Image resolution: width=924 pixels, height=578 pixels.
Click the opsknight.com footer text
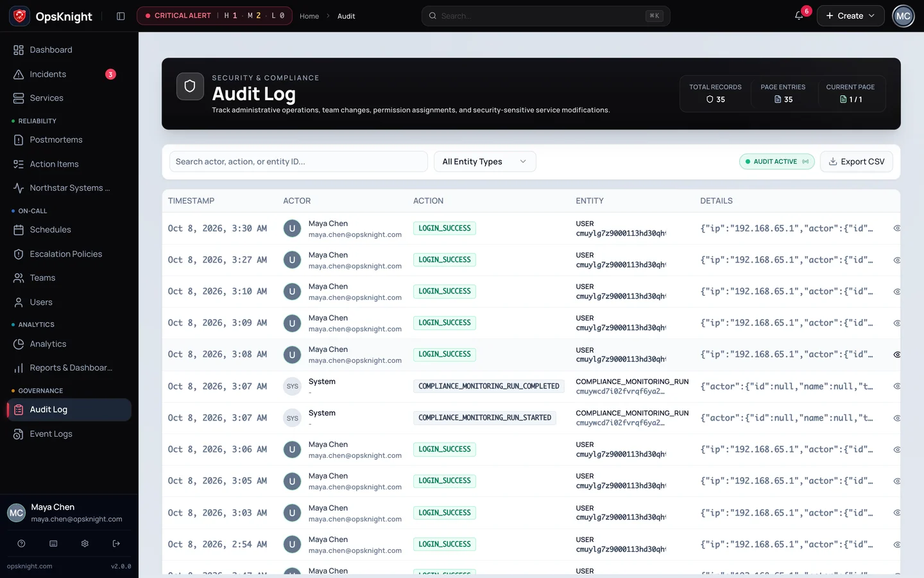[30, 566]
